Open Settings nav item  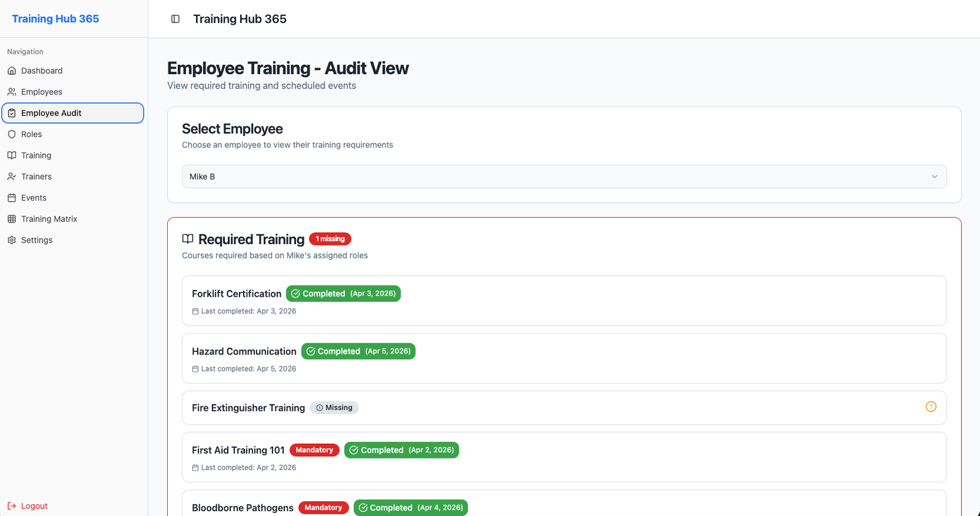pyautogui.click(x=73, y=240)
